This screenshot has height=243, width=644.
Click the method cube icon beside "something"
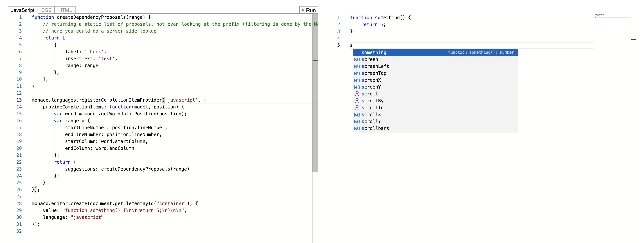pyautogui.click(x=357, y=53)
